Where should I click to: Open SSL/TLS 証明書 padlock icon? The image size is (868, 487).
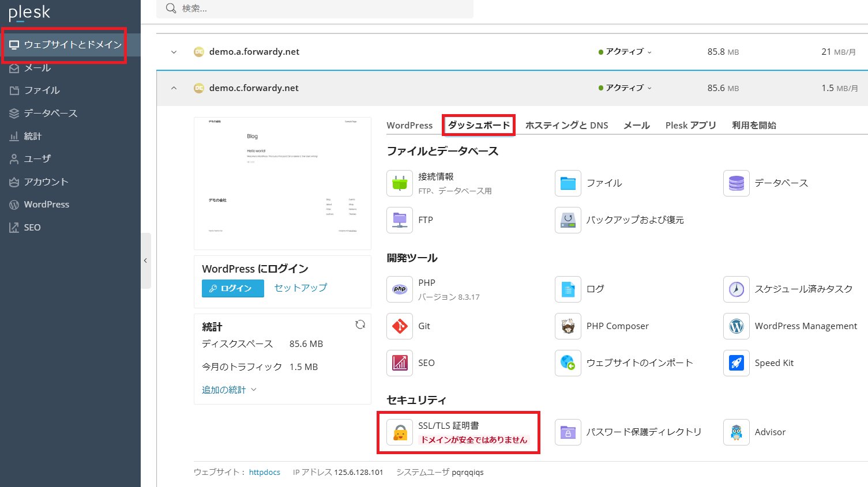tap(400, 432)
